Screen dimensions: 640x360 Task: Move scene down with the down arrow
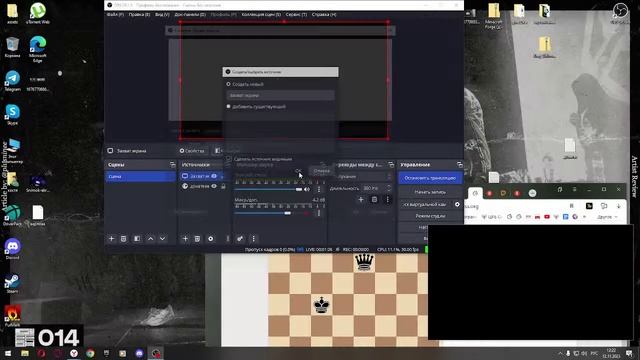(x=162, y=239)
